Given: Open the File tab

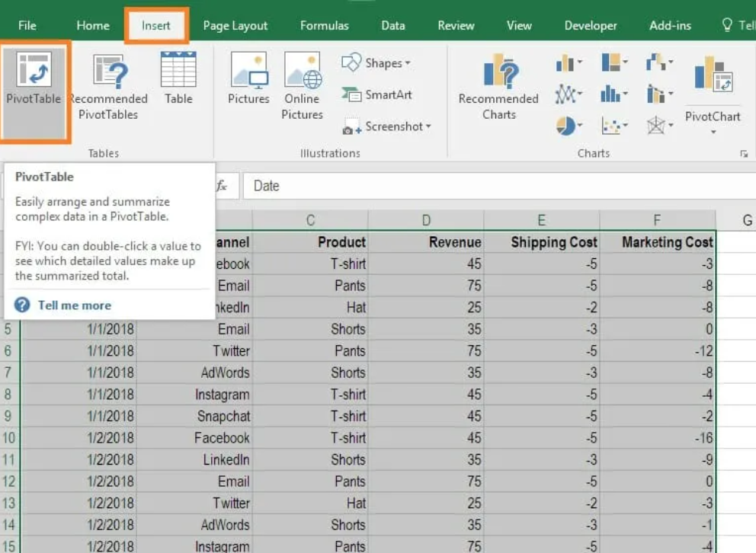Looking at the screenshot, I should click(x=27, y=25).
